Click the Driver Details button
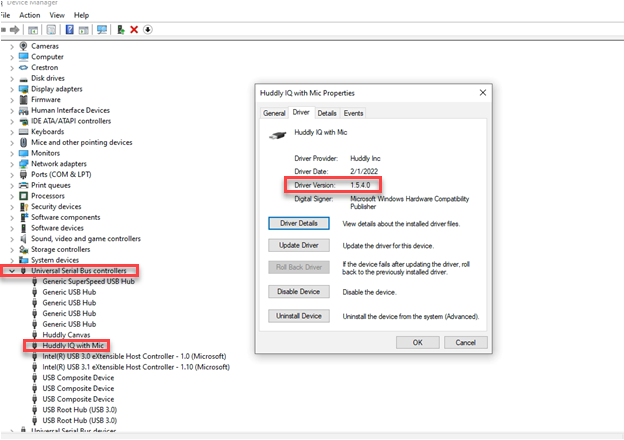Screen dimensions: 624x440 point(299,223)
